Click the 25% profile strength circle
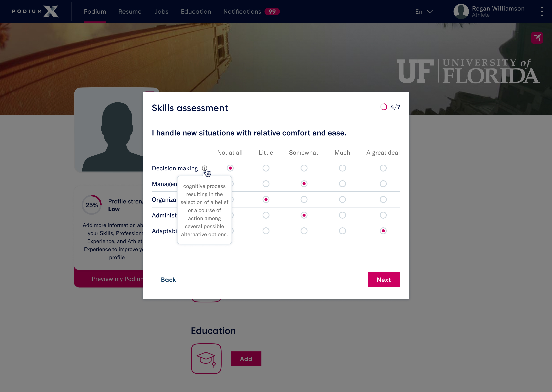 (92, 205)
